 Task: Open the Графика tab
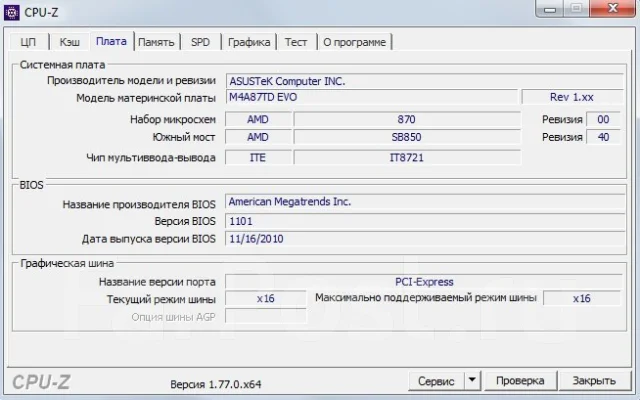coord(249,42)
